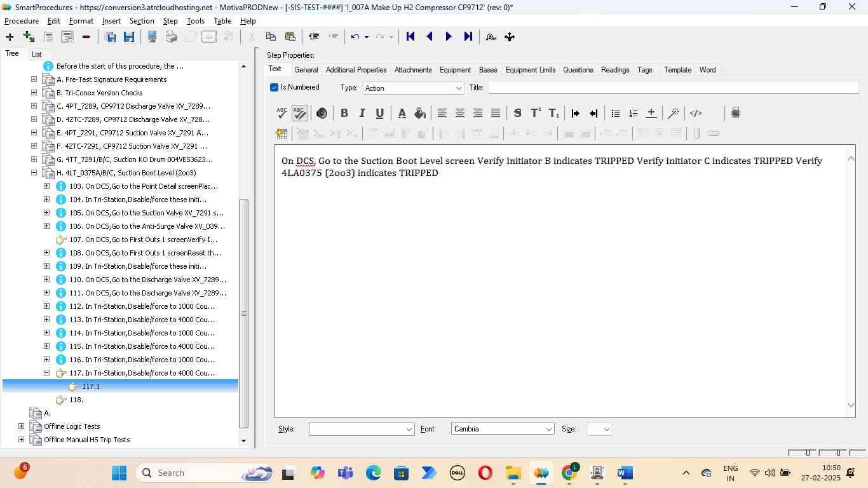Collapse section H. 4LT_0375A/B/C
The image size is (868, 488).
pyautogui.click(x=34, y=173)
